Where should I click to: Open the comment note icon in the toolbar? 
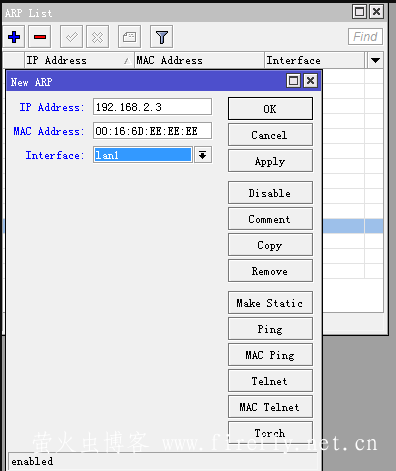[129, 37]
